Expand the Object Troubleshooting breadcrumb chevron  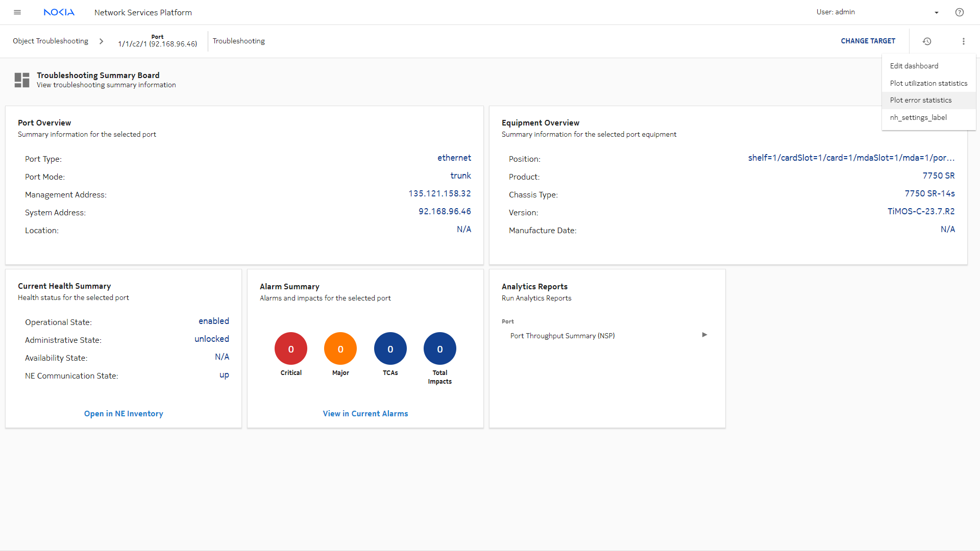click(101, 41)
